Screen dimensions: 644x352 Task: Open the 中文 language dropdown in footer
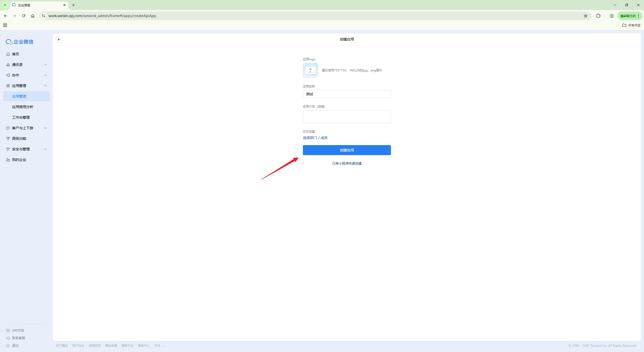159,346
